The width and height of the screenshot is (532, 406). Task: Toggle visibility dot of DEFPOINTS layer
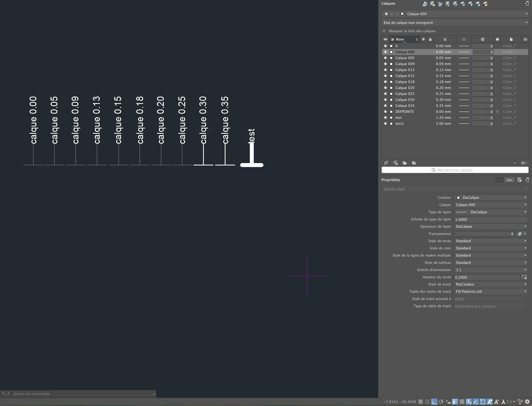pos(385,112)
